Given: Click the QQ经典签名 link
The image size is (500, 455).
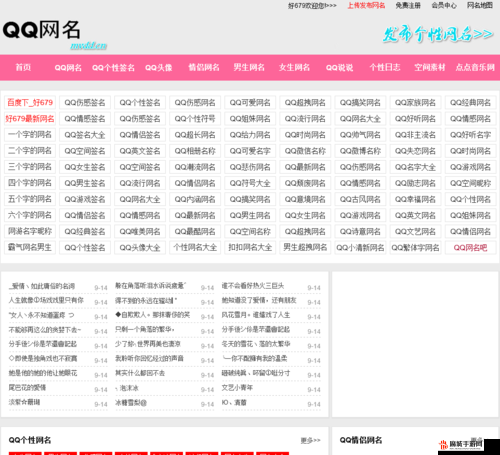Looking at the screenshot, I should (85, 231).
